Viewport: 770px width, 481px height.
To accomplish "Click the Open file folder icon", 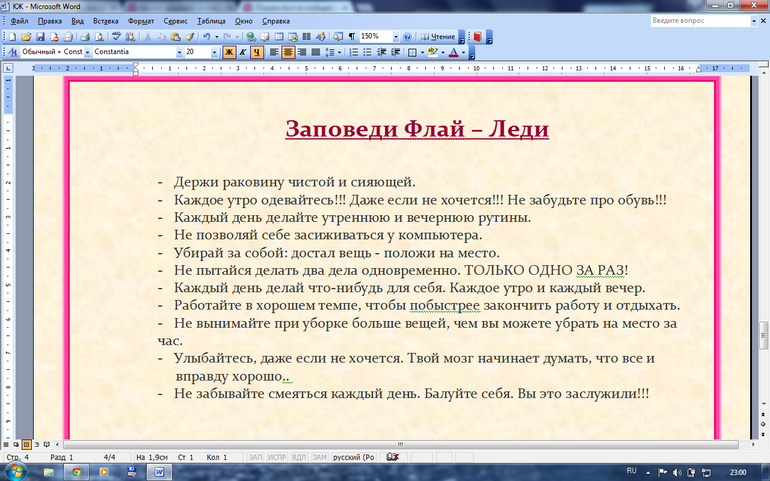I will pyautogui.click(x=26, y=36).
